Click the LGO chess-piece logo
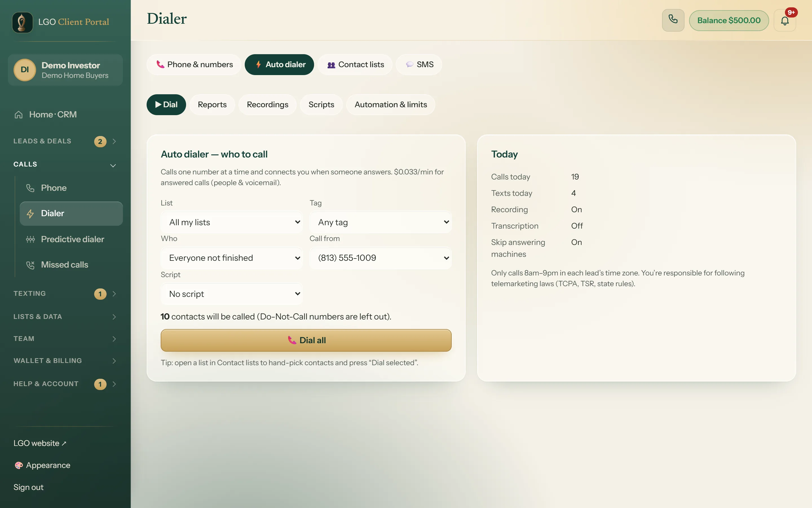Viewport: 812px width, 508px height. coord(23,22)
